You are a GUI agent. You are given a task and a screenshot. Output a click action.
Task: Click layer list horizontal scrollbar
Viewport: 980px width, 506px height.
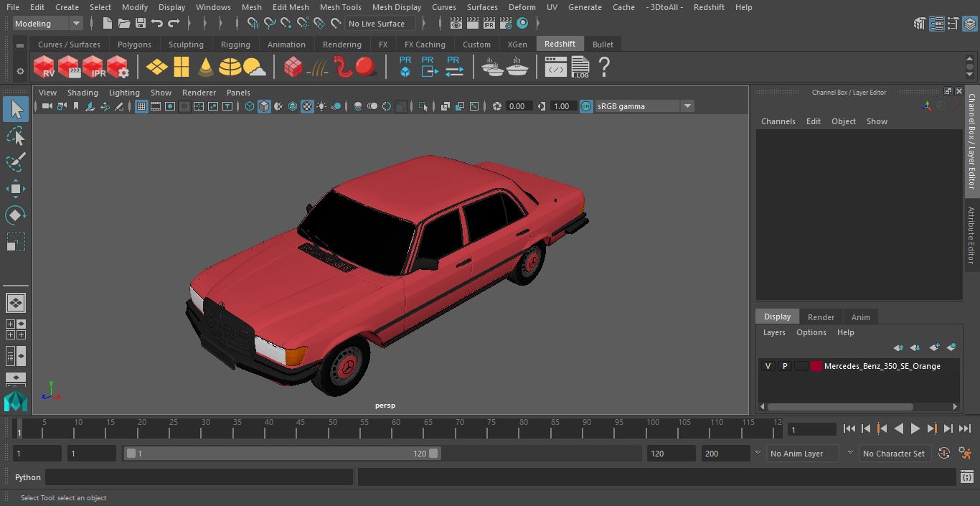pyautogui.click(x=840, y=406)
